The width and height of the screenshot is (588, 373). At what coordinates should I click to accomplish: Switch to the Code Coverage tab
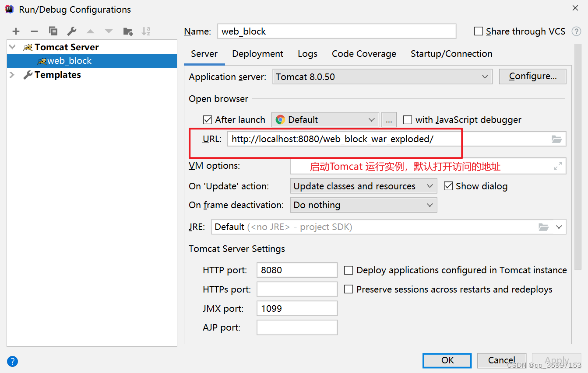[x=364, y=54]
